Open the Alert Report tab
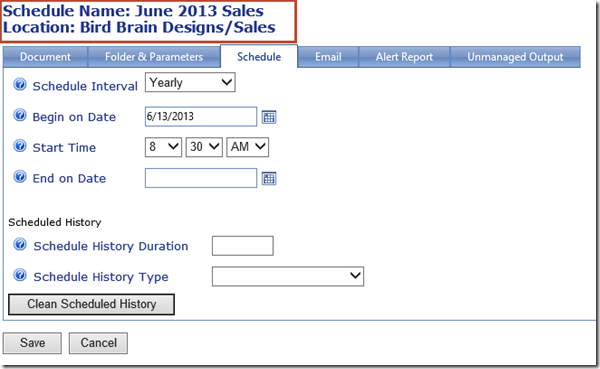Image resolution: width=600 pixels, height=369 pixels. click(x=404, y=57)
